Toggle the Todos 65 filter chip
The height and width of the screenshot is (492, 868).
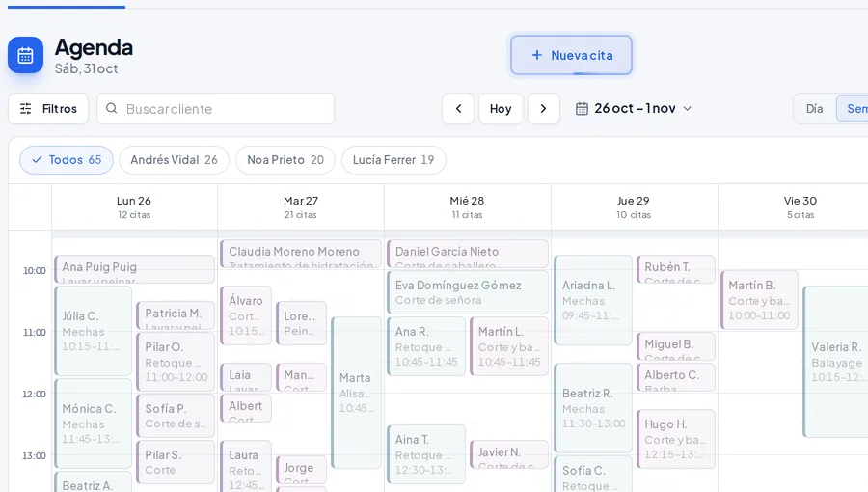click(x=67, y=160)
